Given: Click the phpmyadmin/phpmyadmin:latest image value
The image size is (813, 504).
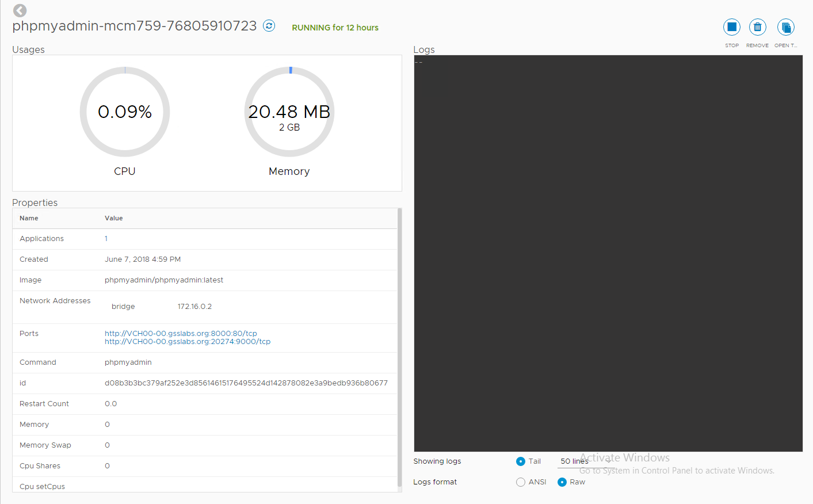Looking at the screenshot, I should click(164, 280).
